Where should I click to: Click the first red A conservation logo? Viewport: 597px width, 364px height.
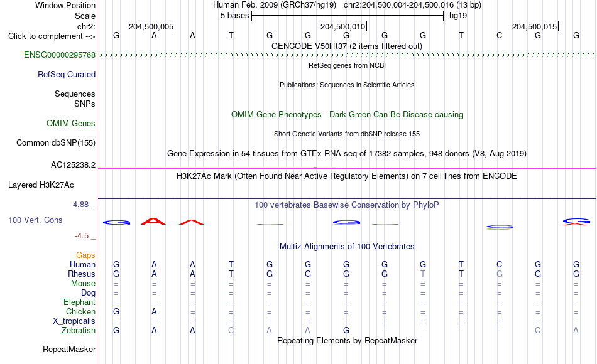[x=153, y=221]
